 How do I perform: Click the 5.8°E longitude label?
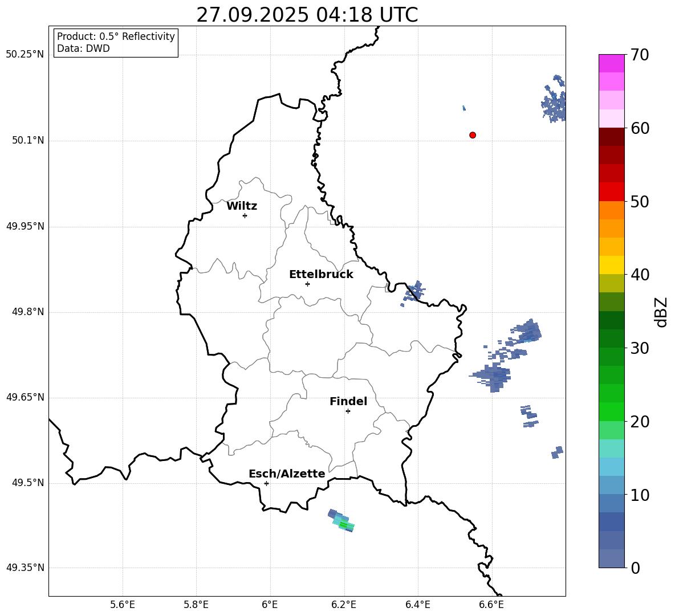pyautogui.click(x=196, y=605)
